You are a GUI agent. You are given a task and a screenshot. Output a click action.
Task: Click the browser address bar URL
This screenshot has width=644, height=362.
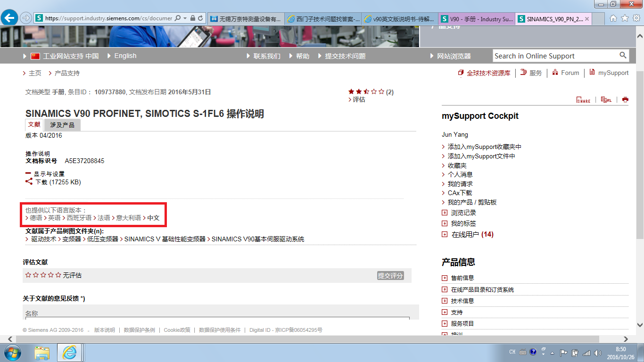tap(108, 18)
